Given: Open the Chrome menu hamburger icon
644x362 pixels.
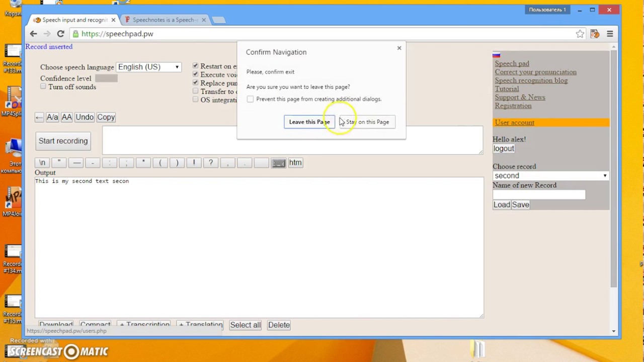Looking at the screenshot, I should point(610,34).
